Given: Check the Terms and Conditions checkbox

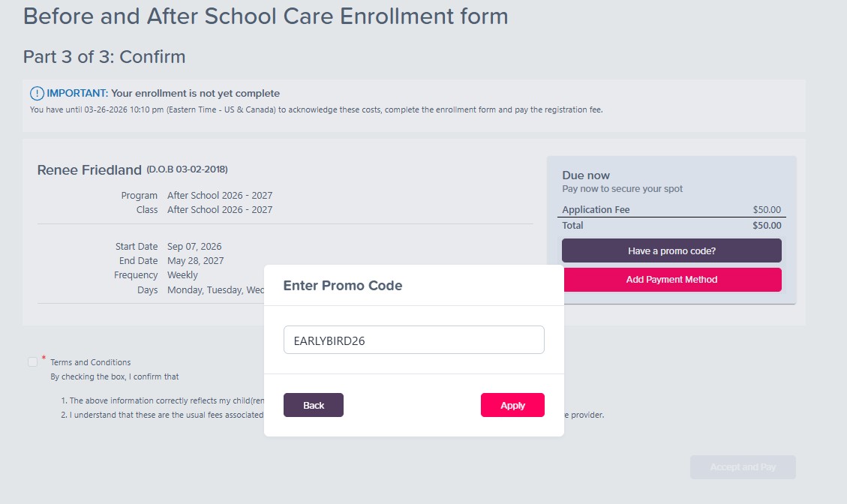Looking at the screenshot, I should [33, 362].
